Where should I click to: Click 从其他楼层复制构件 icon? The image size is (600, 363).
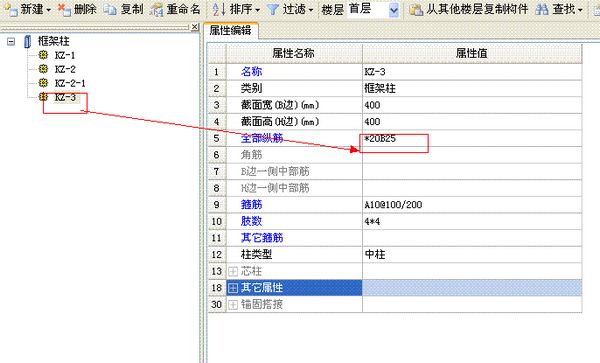pyautogui.click(x=416, y=10)
